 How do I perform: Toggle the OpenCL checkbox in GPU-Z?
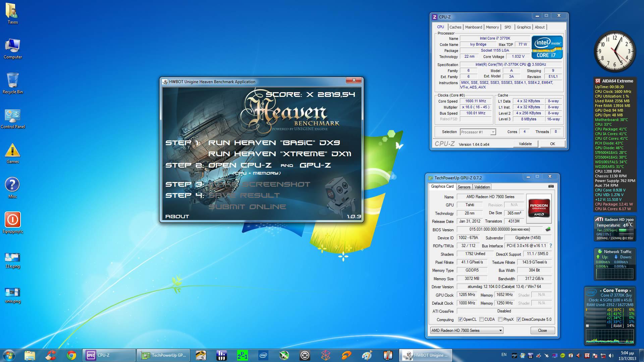click(460, 319)
